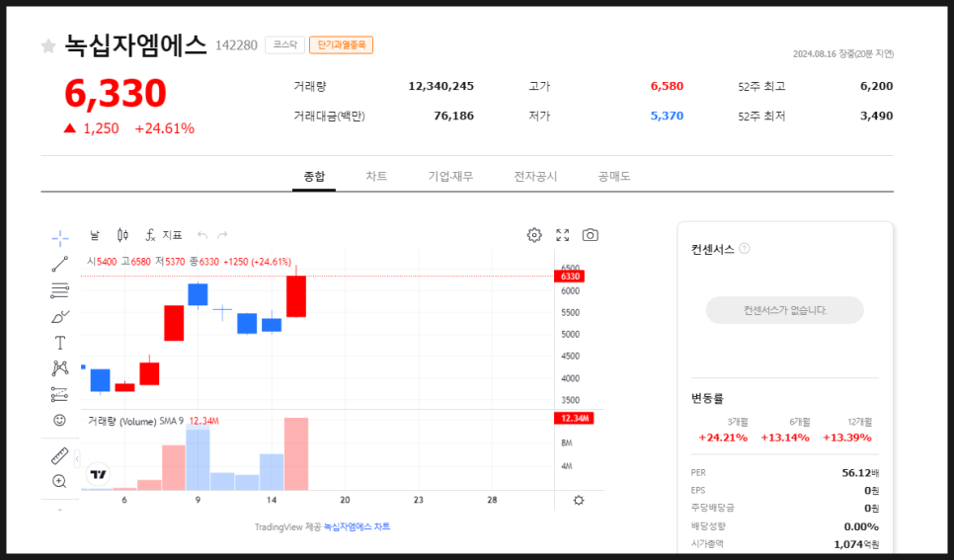The width and height of the screenshot is (954, 560).
Task: Click the 컨센서스 help question icon
Action: [x=744, y=248]
